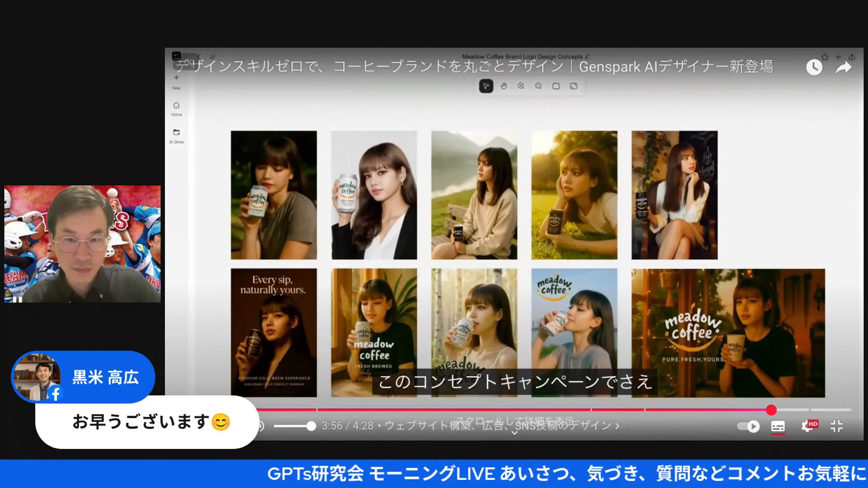Toggle subtitles CC button

(778, 426)
